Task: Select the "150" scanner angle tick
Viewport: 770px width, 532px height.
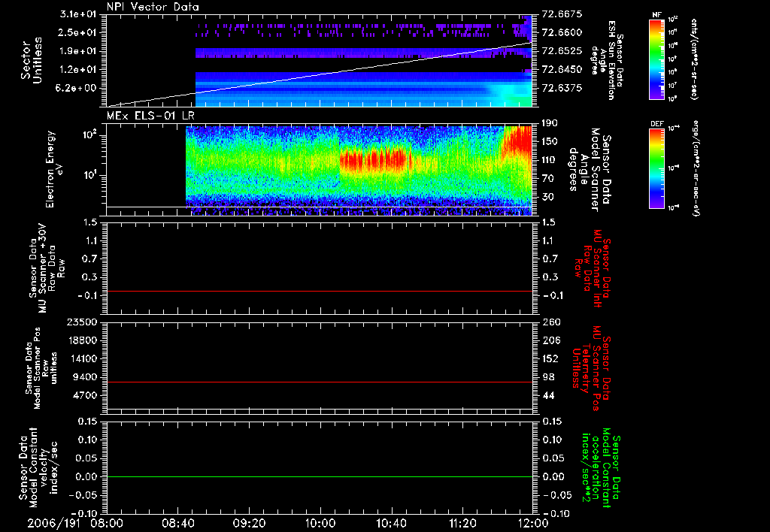Action: click(550, 142)
